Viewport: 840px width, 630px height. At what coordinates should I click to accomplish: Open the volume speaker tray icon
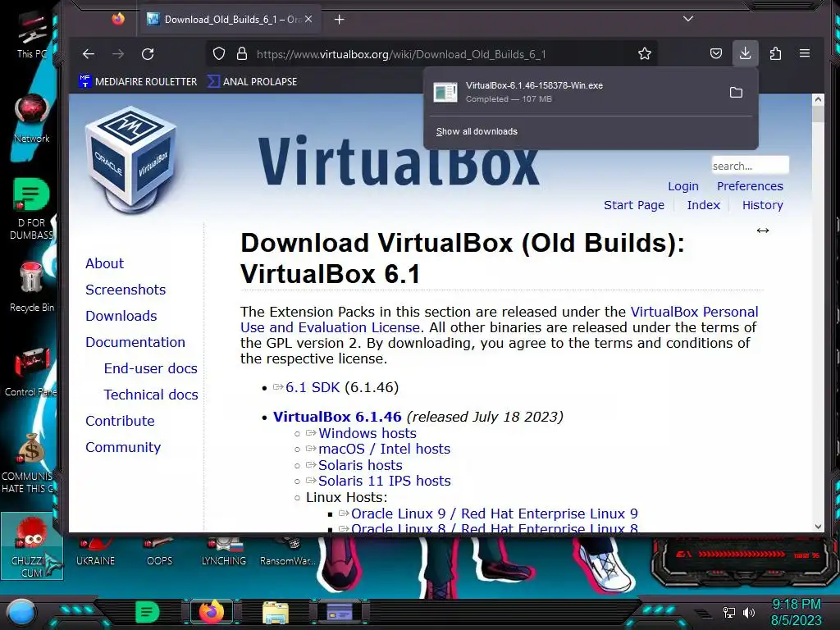[x=748, y=612]
